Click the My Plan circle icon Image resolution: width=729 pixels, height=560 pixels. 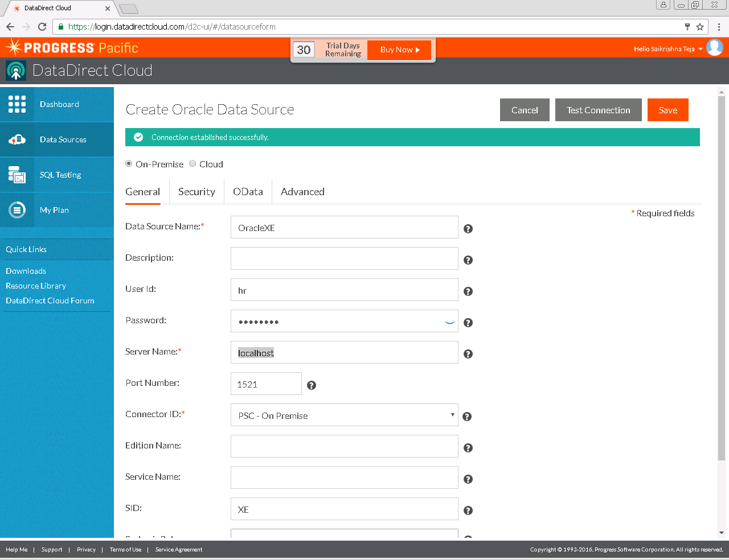(x=17, y=210)
